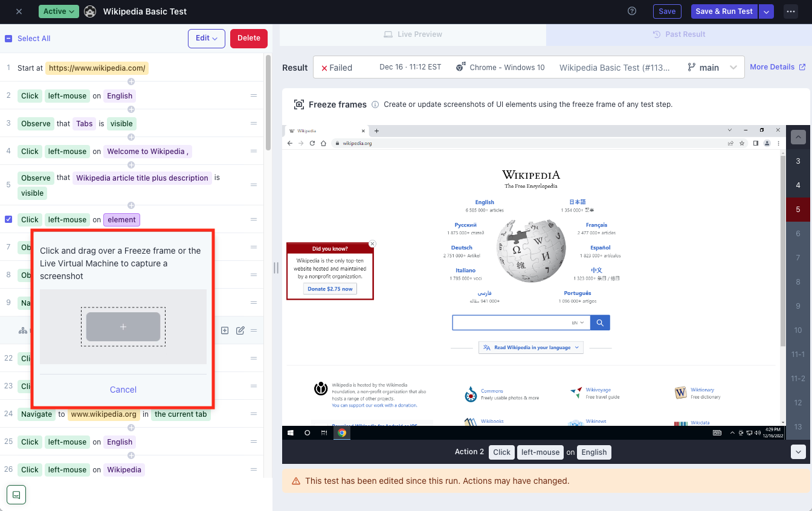Switch to the Live Preview tab
This screenshot has height=511, width=812.
pos(413,34)
